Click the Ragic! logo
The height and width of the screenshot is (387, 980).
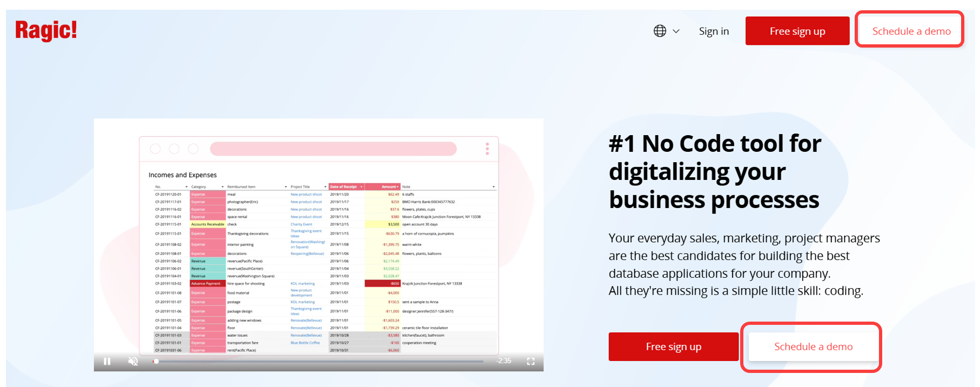pyautogui.click(x=46, y=30)
